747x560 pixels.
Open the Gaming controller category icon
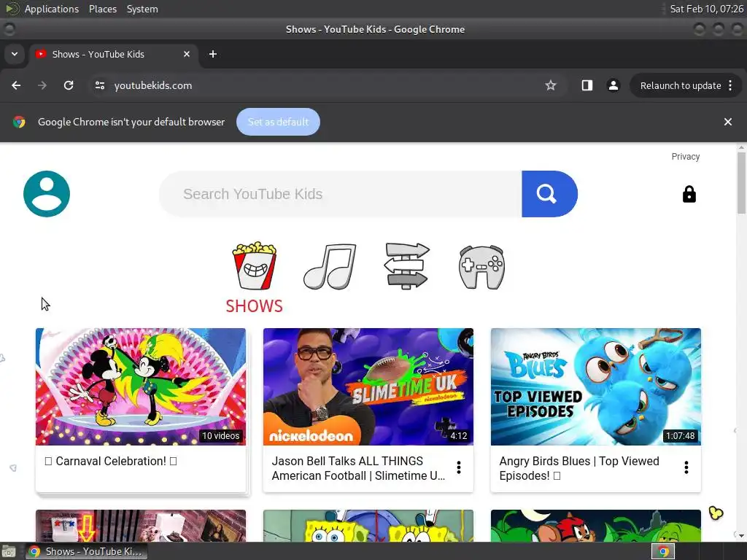coord(481,267)
